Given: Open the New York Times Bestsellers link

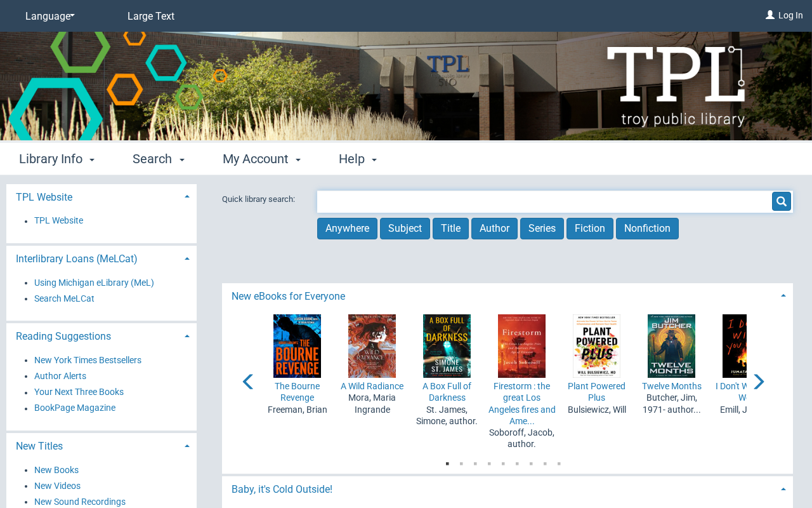Looking at the screenshot, I should (x=88, y=360).
